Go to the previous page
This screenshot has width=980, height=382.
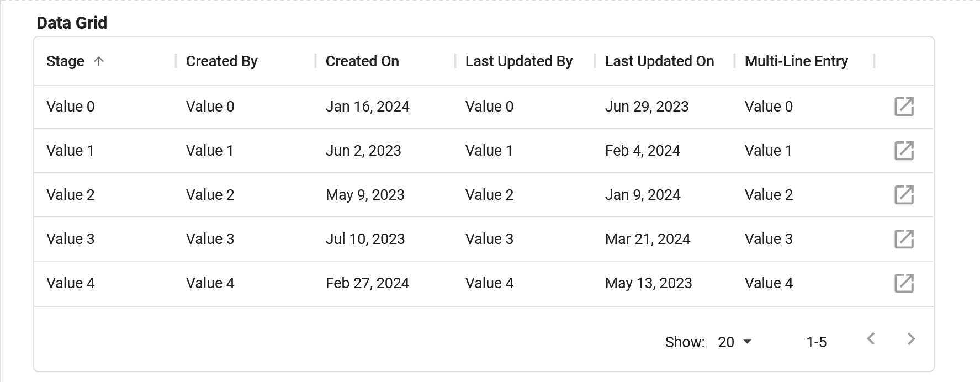[871, 339]
